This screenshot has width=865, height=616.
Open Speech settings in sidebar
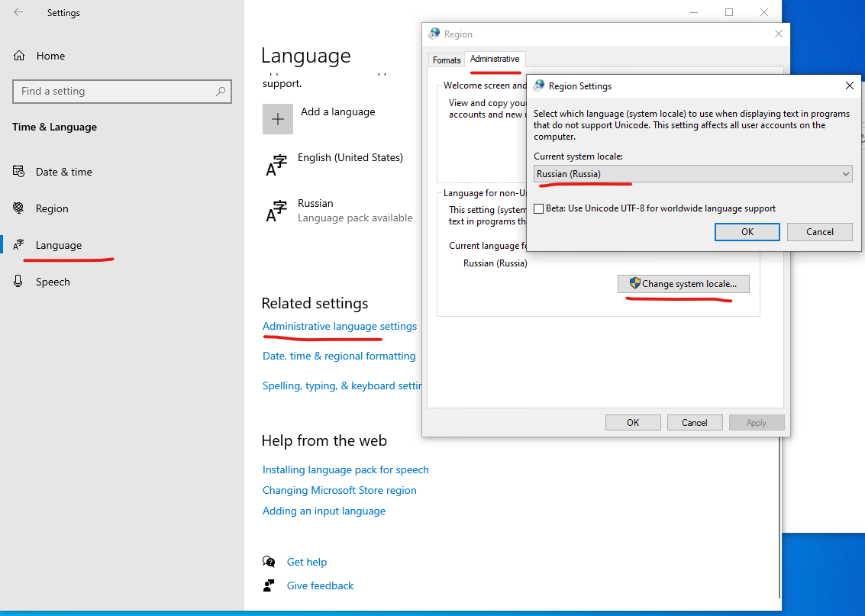coord(41,281)
